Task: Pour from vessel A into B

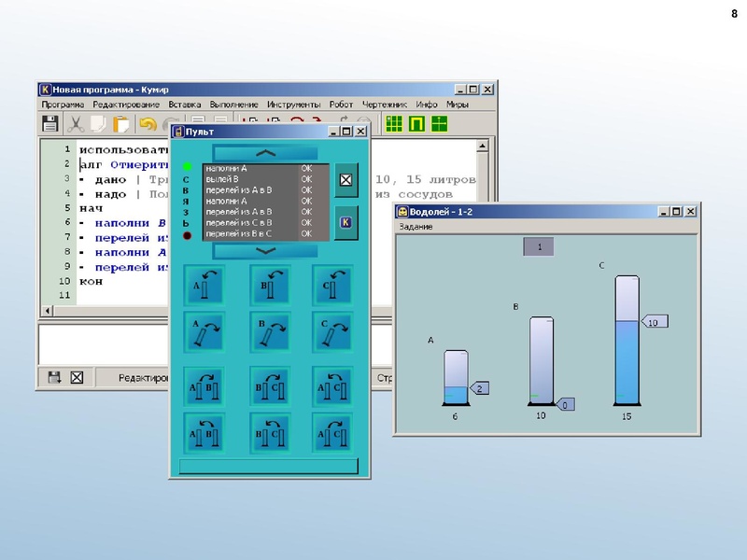Action: click(x=206, y=386)
